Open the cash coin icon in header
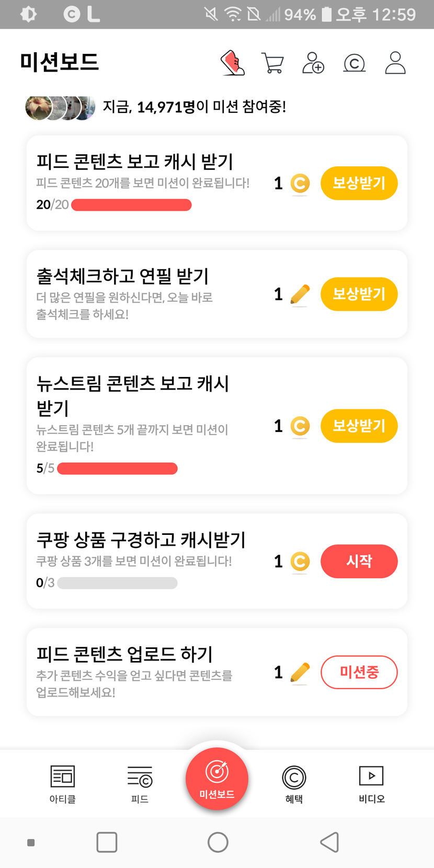The image size is (434, 868). 354,63
